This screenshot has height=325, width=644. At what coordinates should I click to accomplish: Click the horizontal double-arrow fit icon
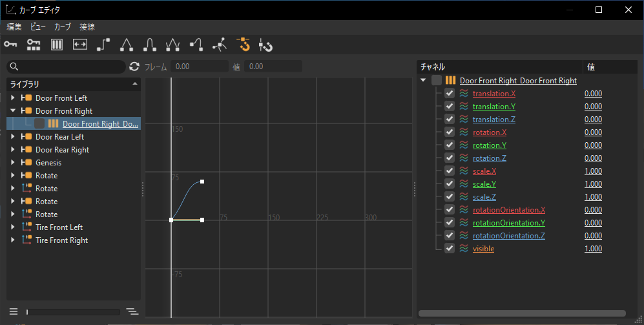pos(80,45)
